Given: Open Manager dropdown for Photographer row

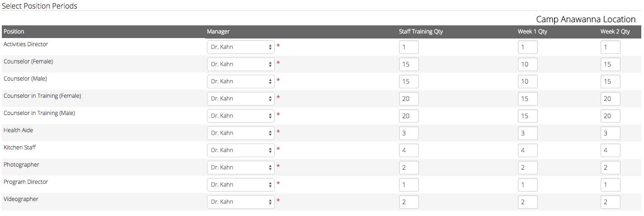Looking at the screenshot, I should 240,168.
